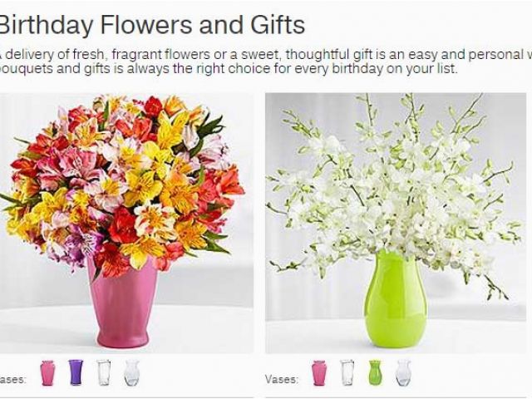
Task: Select the pink vase option for alstroemeria bouquet
Action: 47,372
